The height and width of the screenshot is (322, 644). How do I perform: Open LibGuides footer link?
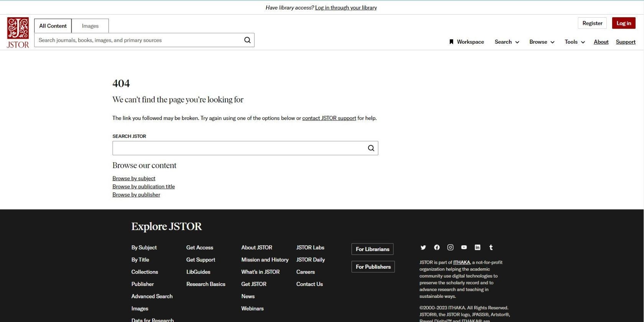pos(198,272)
